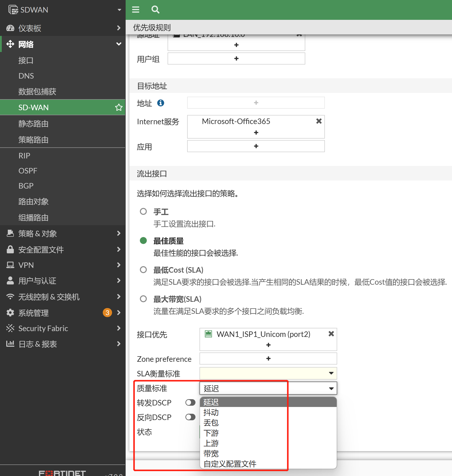This screenshot has width=452, height=476.
Task: Expand the 策略 & 对象 chevron
Action: (119, 233)
